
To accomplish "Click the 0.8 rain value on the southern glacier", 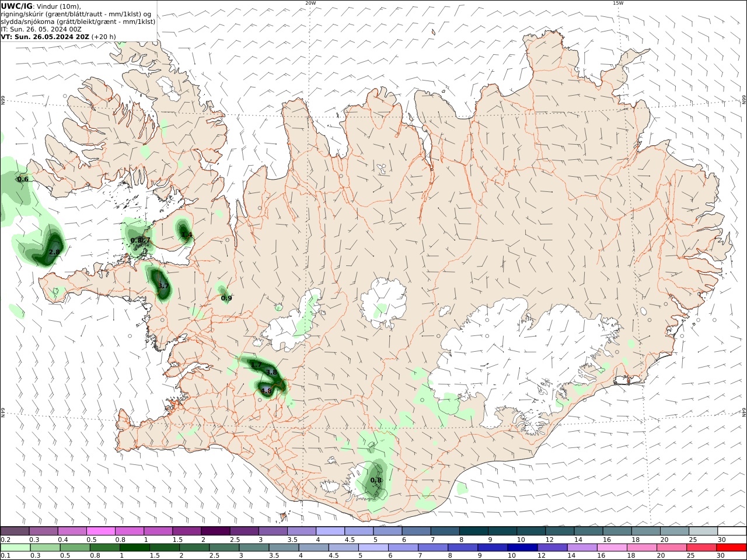I will point(376,481).
